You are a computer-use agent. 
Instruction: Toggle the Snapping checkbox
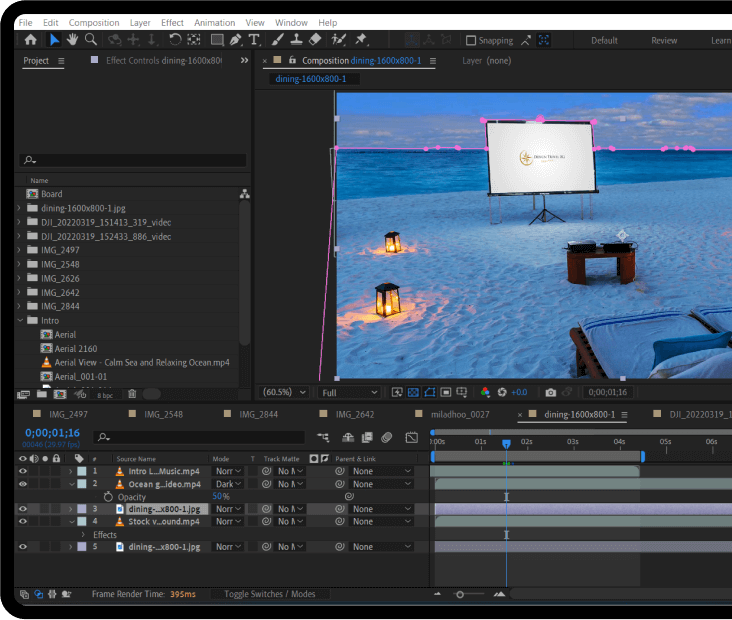point(471,41)
